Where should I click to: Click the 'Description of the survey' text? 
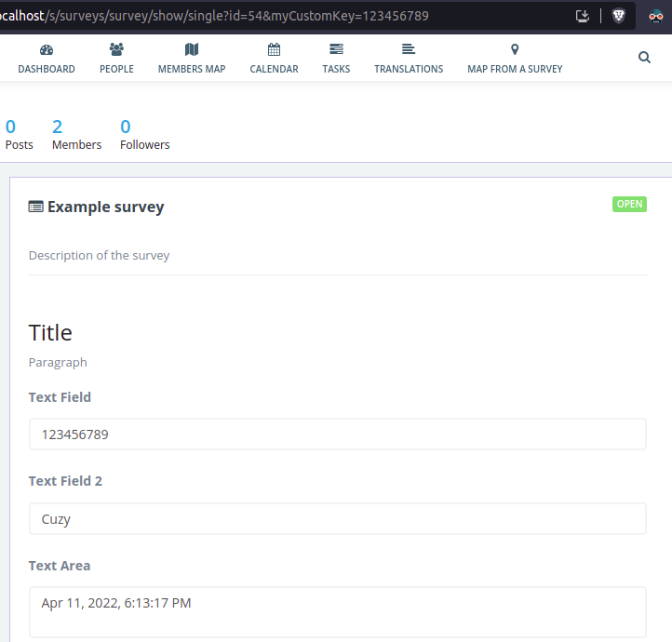(x=99, y=256)
